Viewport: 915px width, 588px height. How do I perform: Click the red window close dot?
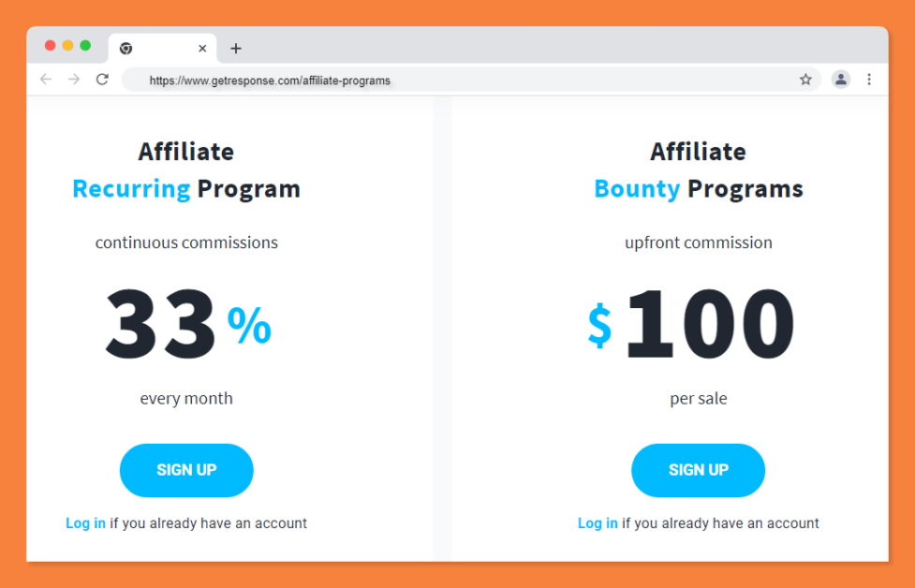[51, 46]
